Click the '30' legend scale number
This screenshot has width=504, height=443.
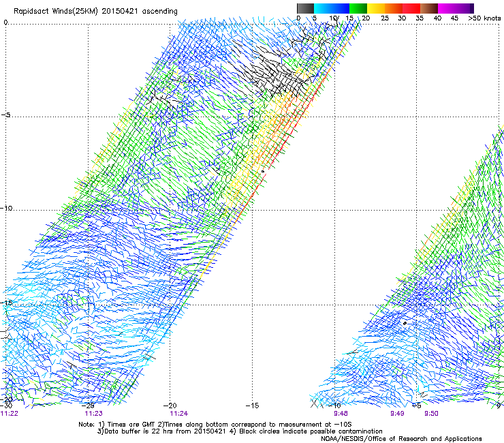pyautogui.click(x=402, y=18)
